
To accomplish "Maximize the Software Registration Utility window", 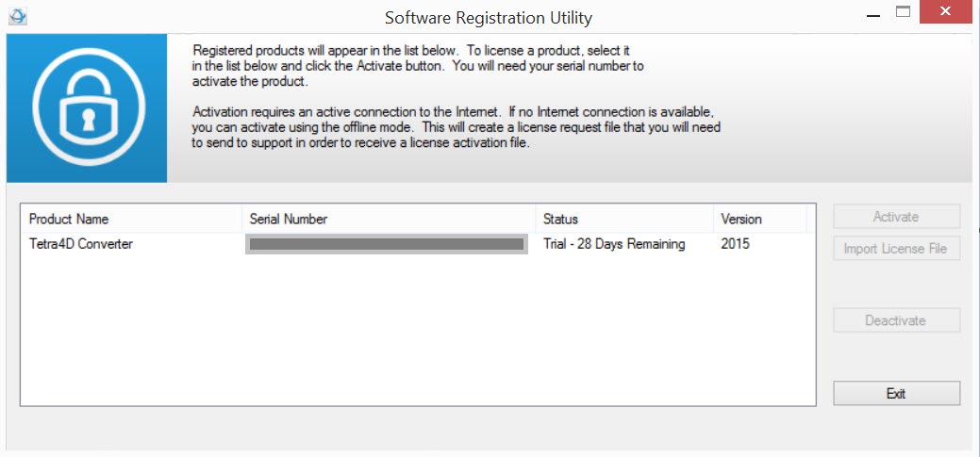I will click(x=903, y=12).
